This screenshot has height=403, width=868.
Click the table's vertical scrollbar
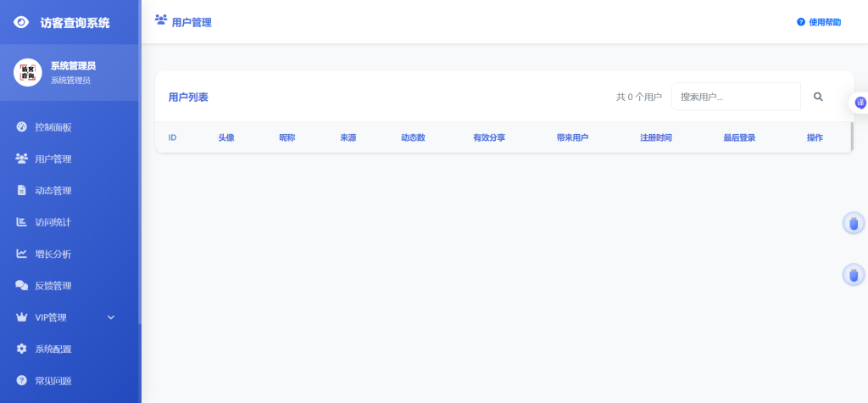(x=851, y=137)
